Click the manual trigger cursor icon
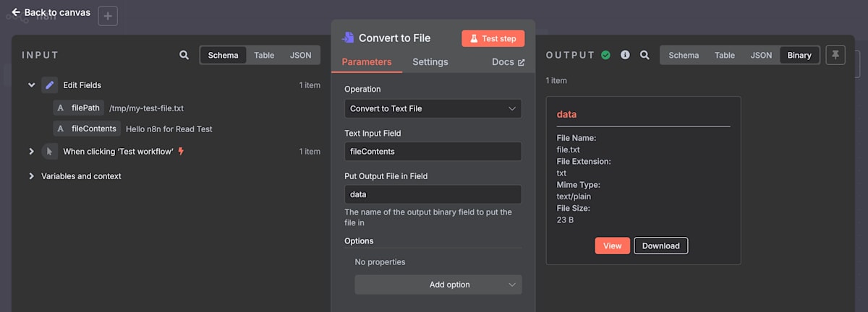Viewport: 868px width, 312px height. tap(50, 152)
